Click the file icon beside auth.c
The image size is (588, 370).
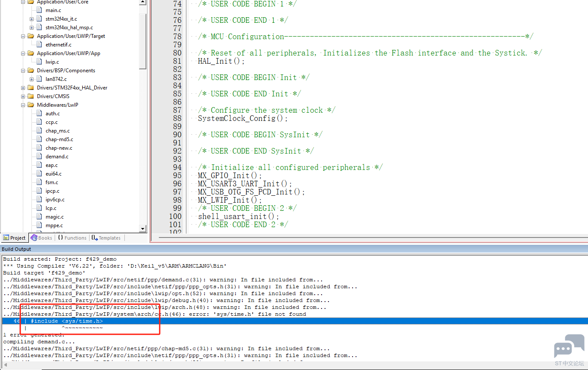click(x=40, y=114)
